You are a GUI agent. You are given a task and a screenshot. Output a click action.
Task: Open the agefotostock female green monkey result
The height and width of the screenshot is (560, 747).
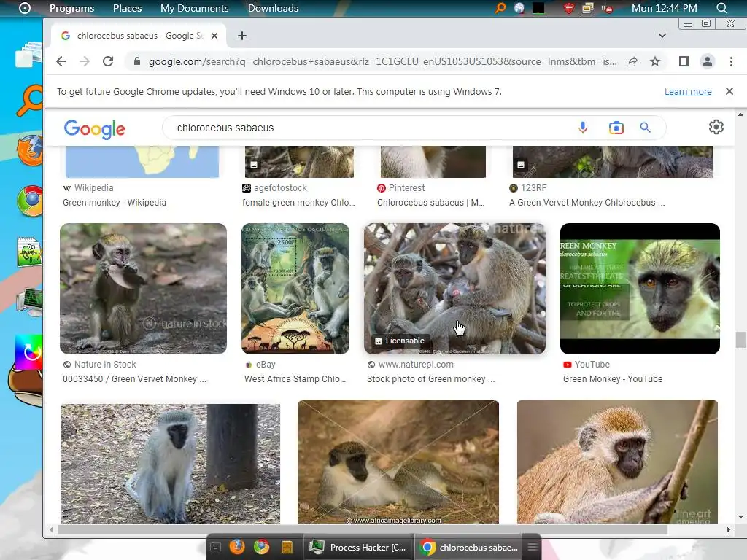(x=298, y=203)
